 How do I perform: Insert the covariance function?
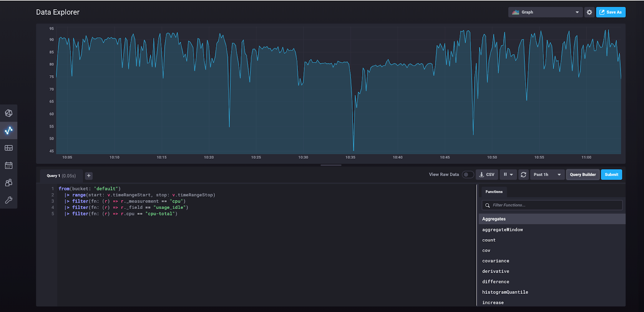click(496, 261)
